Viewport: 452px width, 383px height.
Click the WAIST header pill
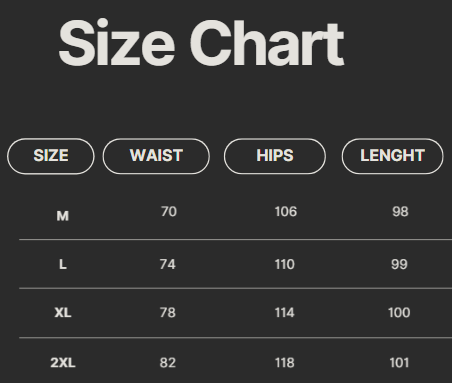(156, 156)
